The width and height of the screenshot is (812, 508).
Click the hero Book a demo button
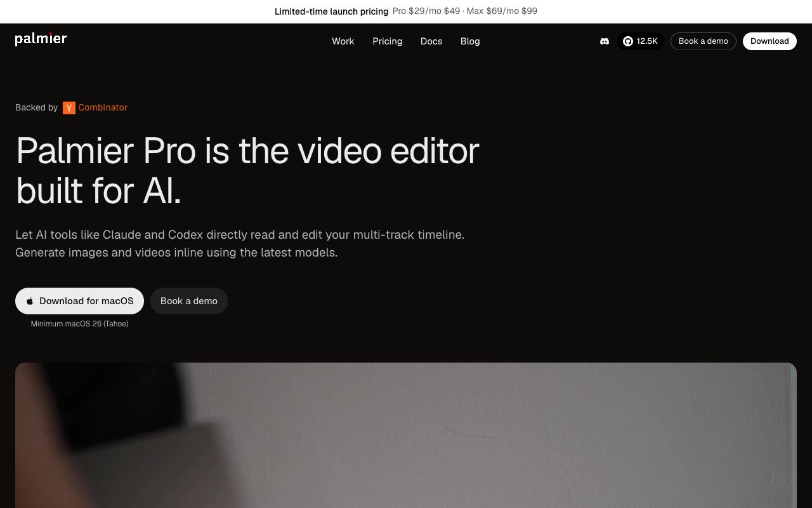[x=189, y=301]
